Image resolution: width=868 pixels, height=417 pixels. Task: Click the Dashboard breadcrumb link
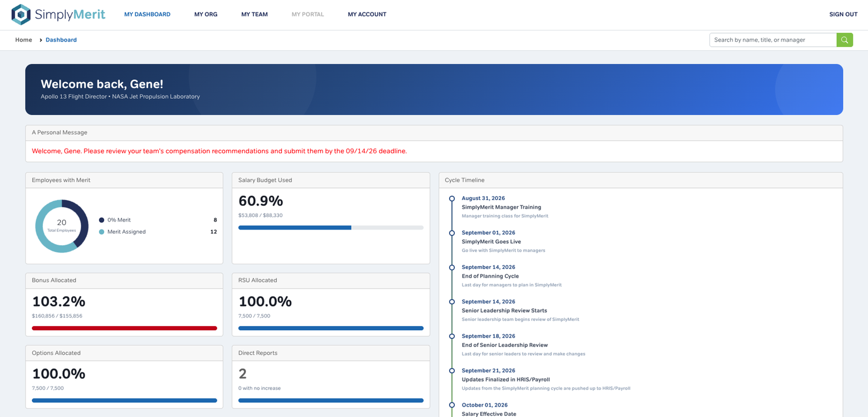click(61, 40)
